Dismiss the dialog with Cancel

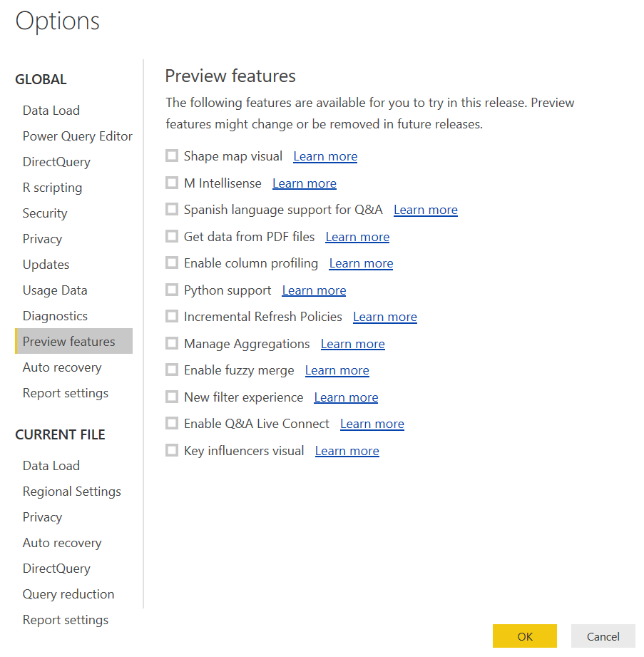(603, 636)
